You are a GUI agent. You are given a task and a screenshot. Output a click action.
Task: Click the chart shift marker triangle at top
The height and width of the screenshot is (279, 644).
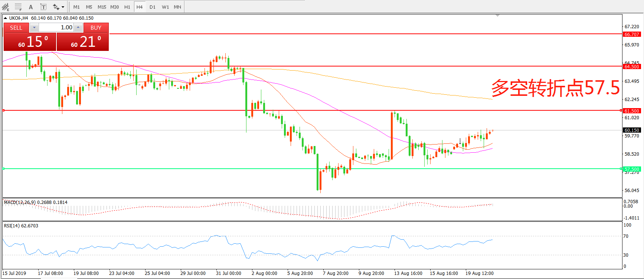(x=497, y=16)
